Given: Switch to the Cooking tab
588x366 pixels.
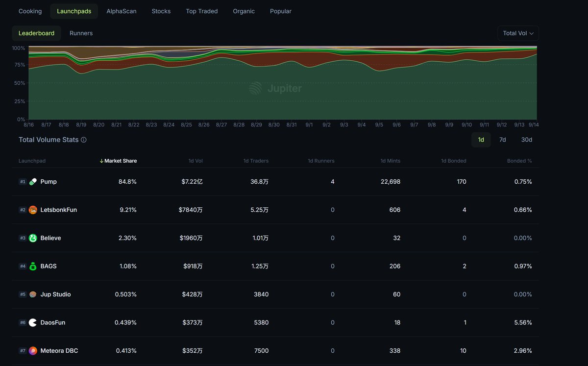Looking at the screenshot, I should (30, 11).
